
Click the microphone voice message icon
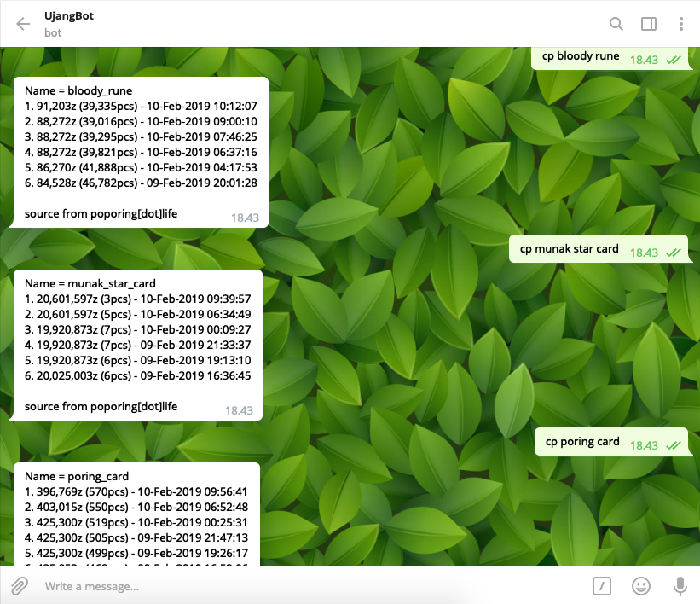(x=680, y=586)
